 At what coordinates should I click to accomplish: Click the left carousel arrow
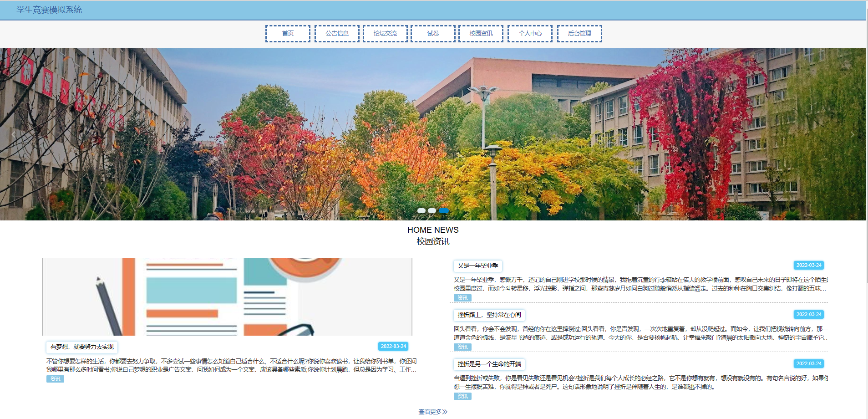point(14,134)
